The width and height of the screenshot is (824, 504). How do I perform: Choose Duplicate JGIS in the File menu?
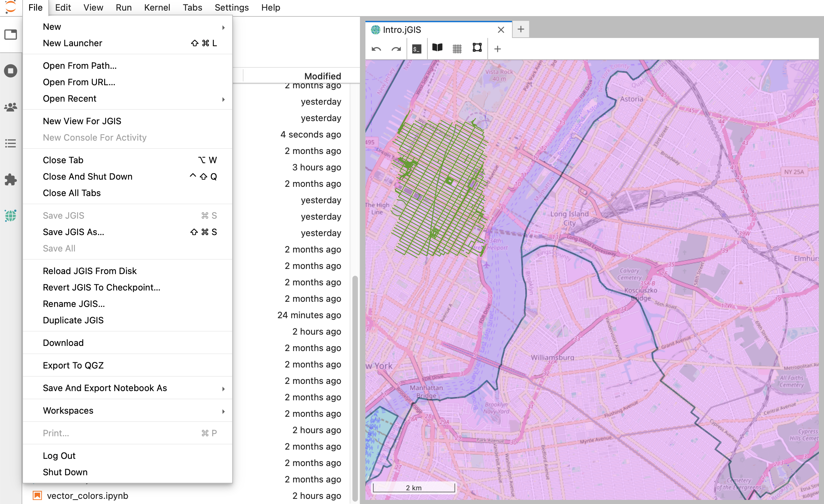[x=73, y=320]
